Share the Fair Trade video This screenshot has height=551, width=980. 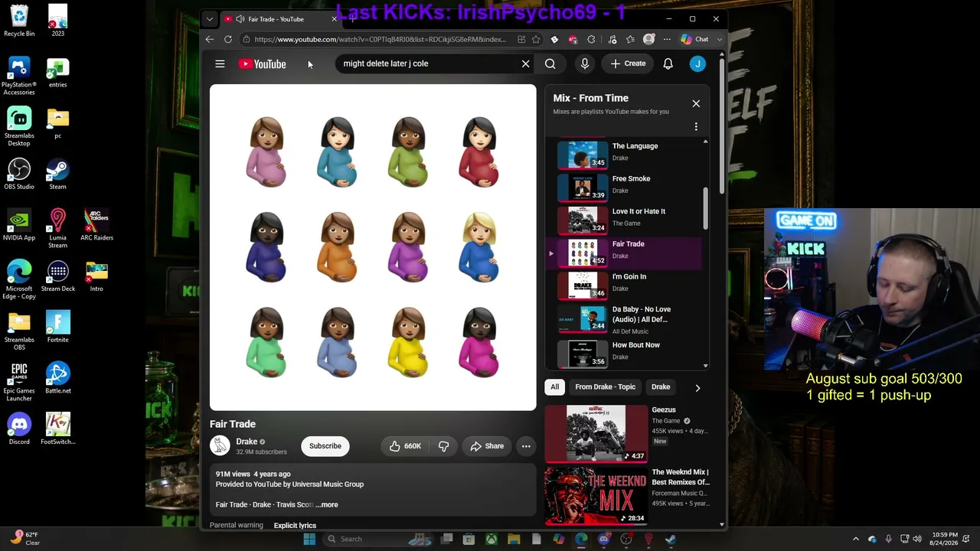click(487, 446)
